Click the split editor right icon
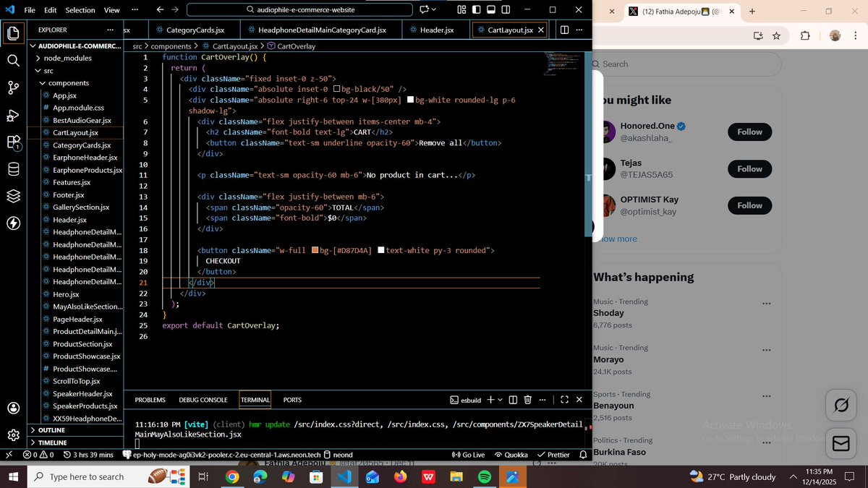This screenshot has height=488, width=868. [x=564, y=30]
